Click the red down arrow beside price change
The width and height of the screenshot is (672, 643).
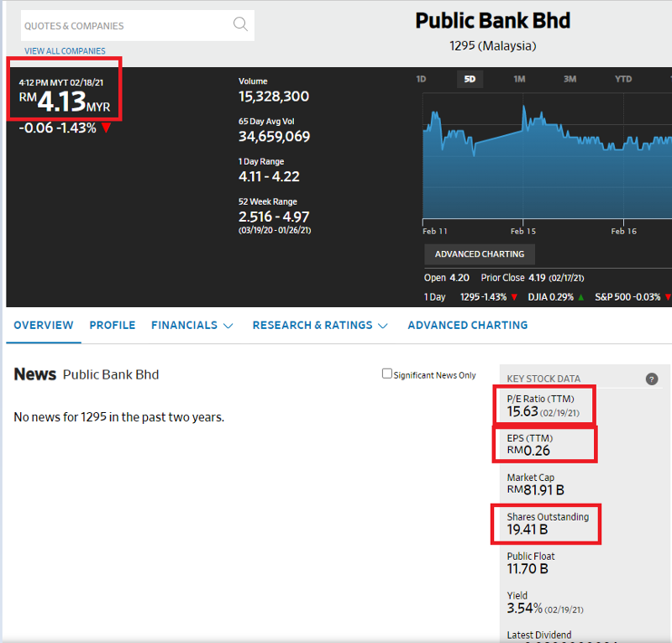point(106,128)
